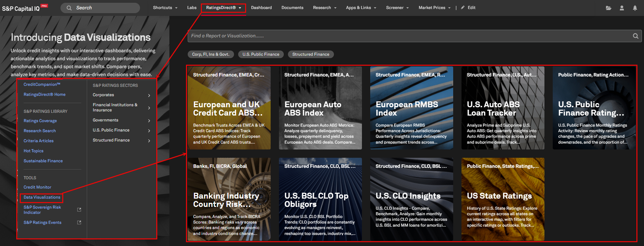Click the user profile icon
This screenshot has height=246, width=644.
point(622,8)
